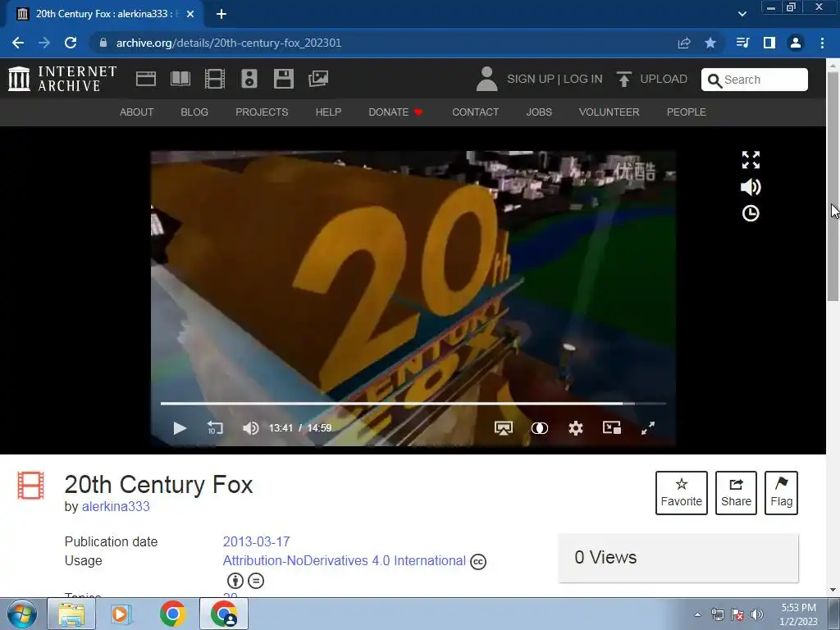Screen dimensions: 840x630
Task: Click the clock playback speed icon
Action: [751, 213]
